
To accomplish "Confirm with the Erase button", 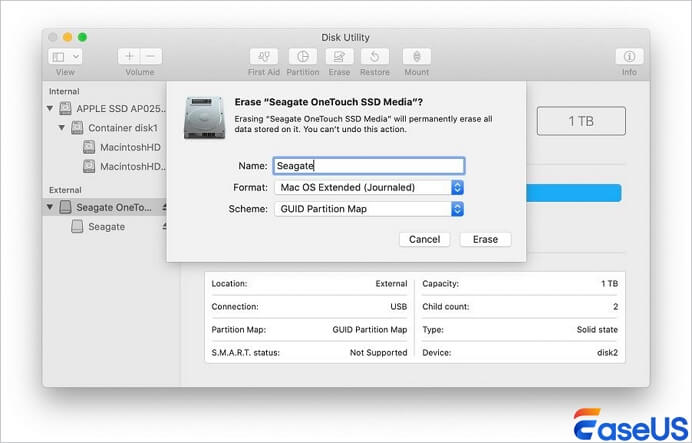I will tap(485, 239).
